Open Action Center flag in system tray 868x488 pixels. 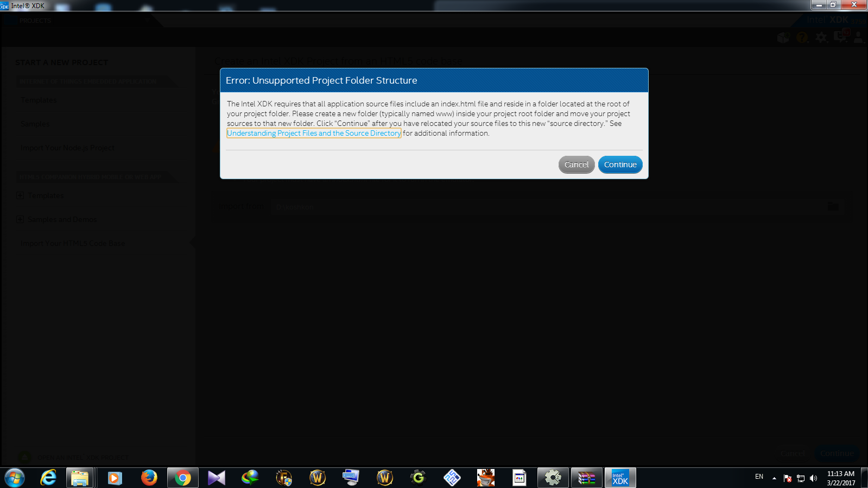point(788,478)
